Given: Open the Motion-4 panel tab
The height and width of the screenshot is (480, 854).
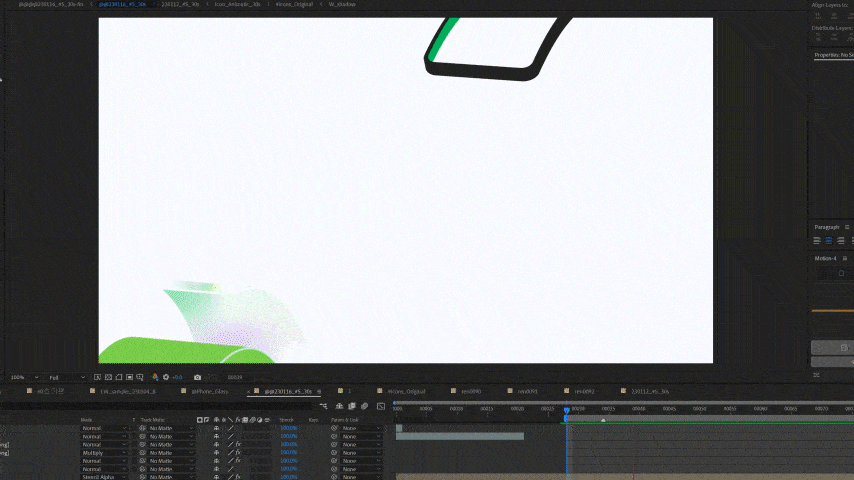Looking at the screenshot, I should [826, 258].
